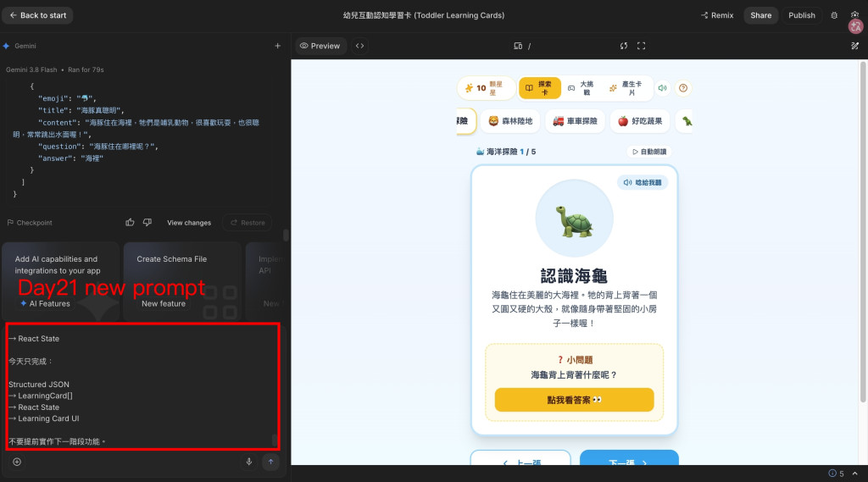Image resolution: width=868 pixels, height=482 pixels.
Task: Go to previous card with 上一張
Action: coord(520,458)
